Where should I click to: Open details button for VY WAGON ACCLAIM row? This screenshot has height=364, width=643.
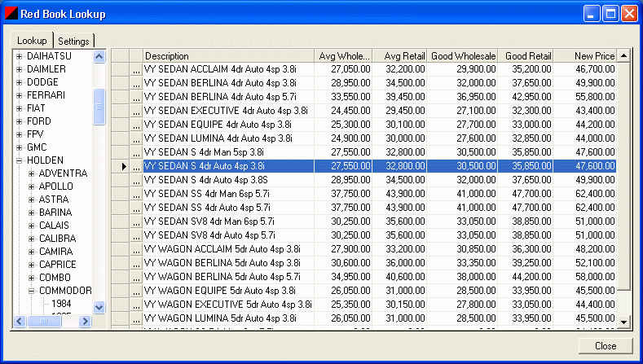coord(136,249)
